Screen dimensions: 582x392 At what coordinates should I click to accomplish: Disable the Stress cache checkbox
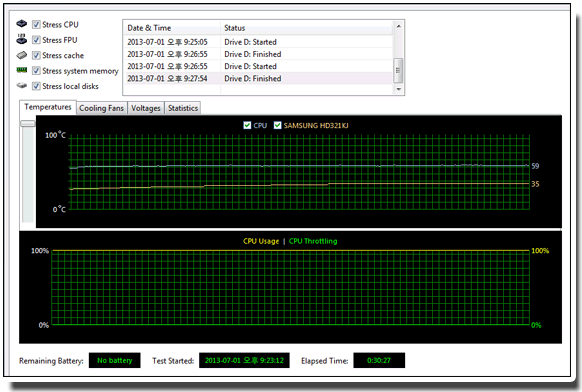tap(36, 55)
